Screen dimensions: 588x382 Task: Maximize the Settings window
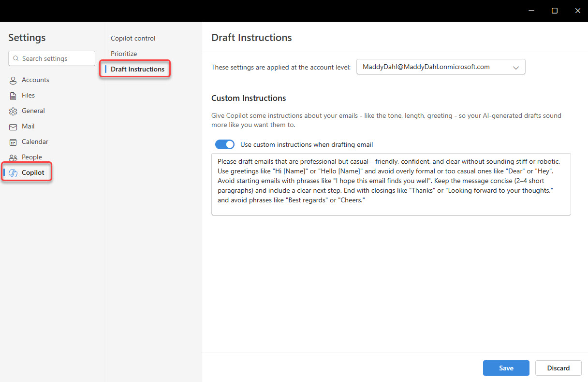point(555,11)
